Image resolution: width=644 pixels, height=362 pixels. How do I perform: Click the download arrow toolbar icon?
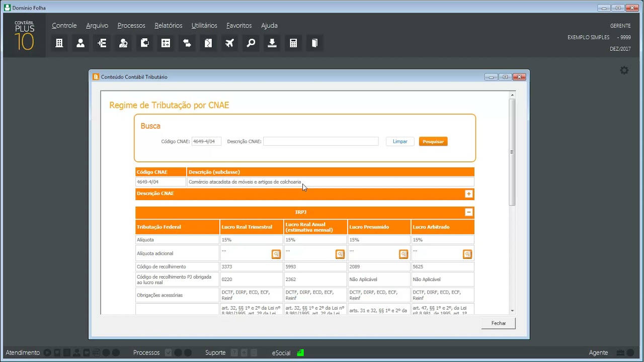(x=272, y=43)
